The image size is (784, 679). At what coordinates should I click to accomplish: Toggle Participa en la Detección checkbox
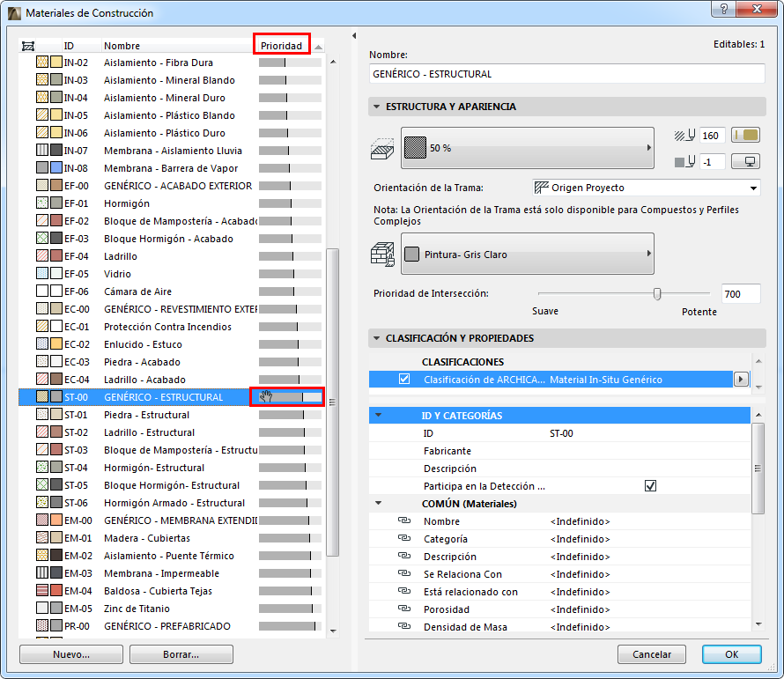tap(650, 485)
